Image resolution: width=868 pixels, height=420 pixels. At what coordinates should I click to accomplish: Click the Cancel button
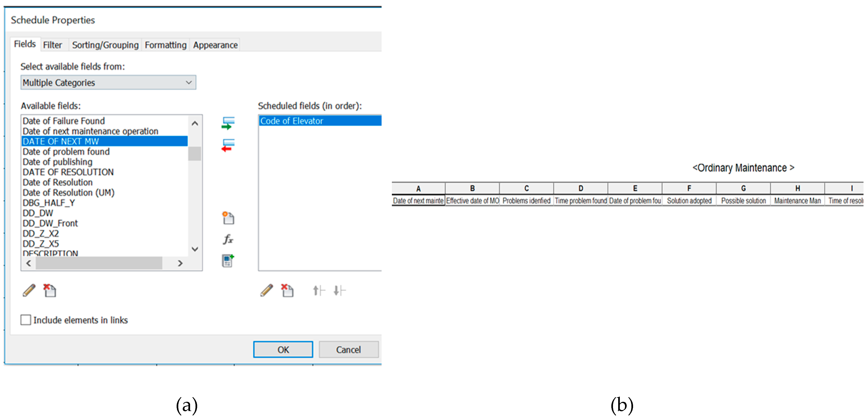pos(349,350)
